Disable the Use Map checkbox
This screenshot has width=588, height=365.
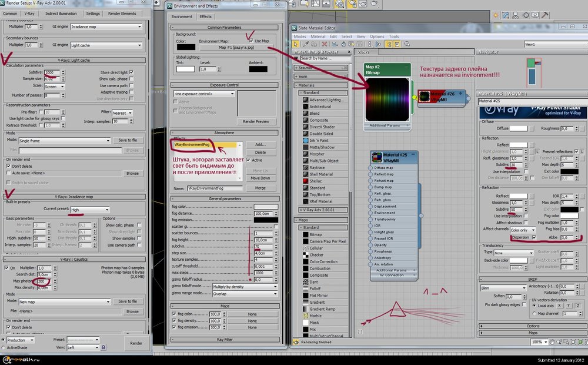251,41
